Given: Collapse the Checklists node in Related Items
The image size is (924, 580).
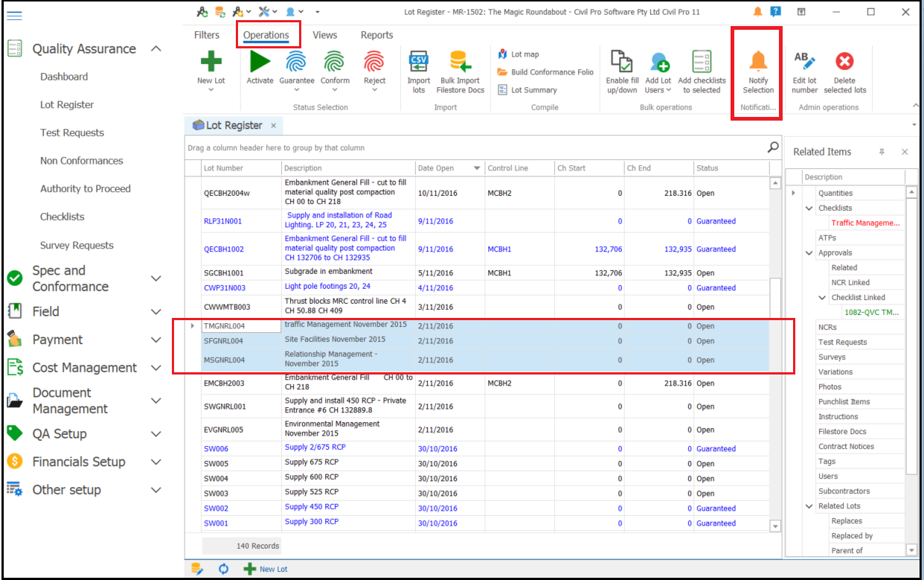Looking at the screenshot, I should coord(809,208).
